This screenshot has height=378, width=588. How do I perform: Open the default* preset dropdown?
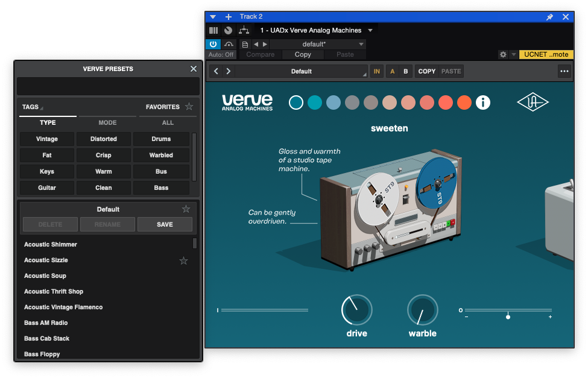318,44
